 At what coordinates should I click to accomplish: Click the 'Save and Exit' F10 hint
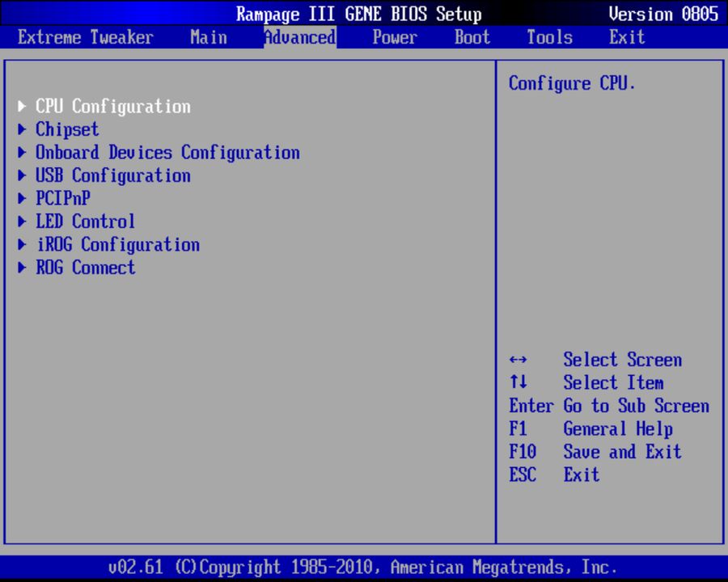(622, 452)
